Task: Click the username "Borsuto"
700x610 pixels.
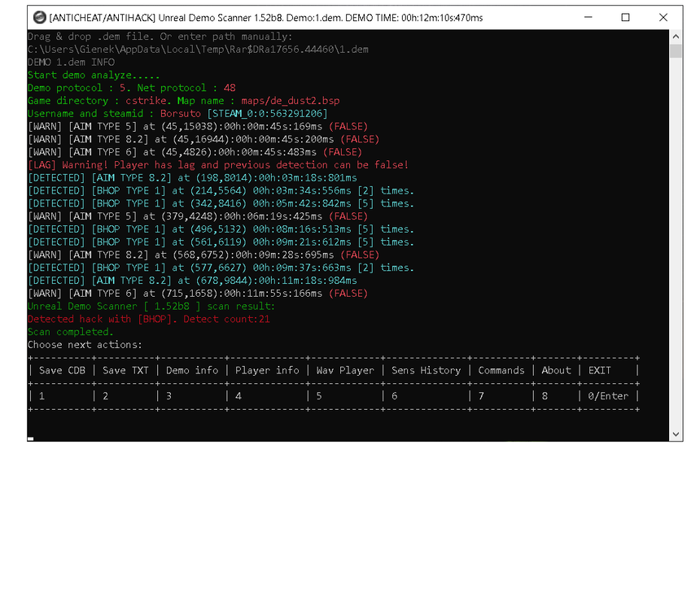Action: pyautogui.click(x=181, y=114)
